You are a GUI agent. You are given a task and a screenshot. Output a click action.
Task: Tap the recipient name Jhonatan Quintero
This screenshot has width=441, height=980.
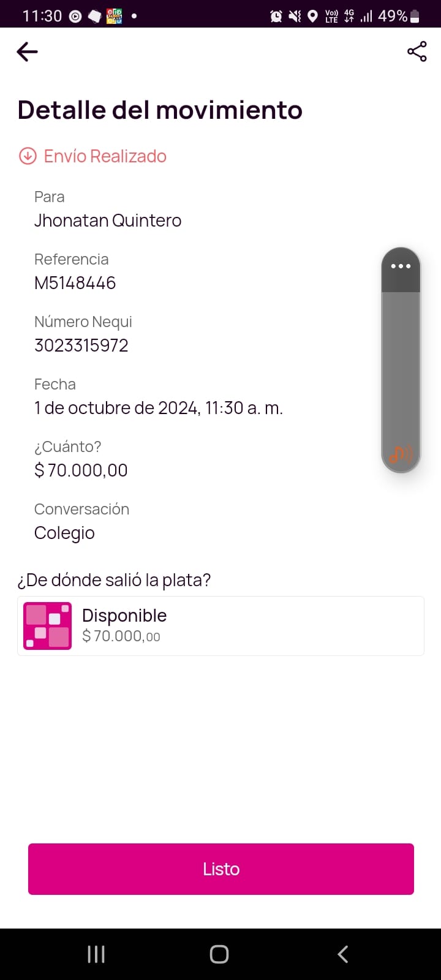[108, 221]
